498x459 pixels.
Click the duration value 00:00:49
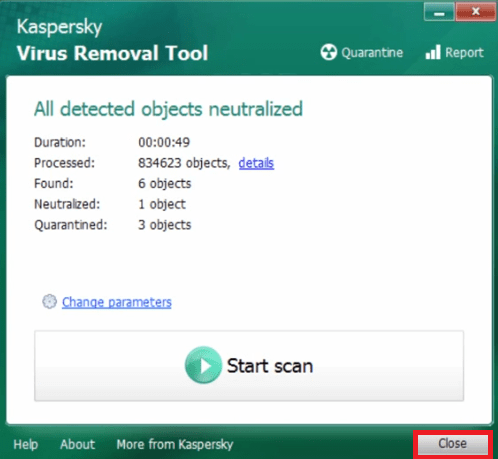click(164, 143)
